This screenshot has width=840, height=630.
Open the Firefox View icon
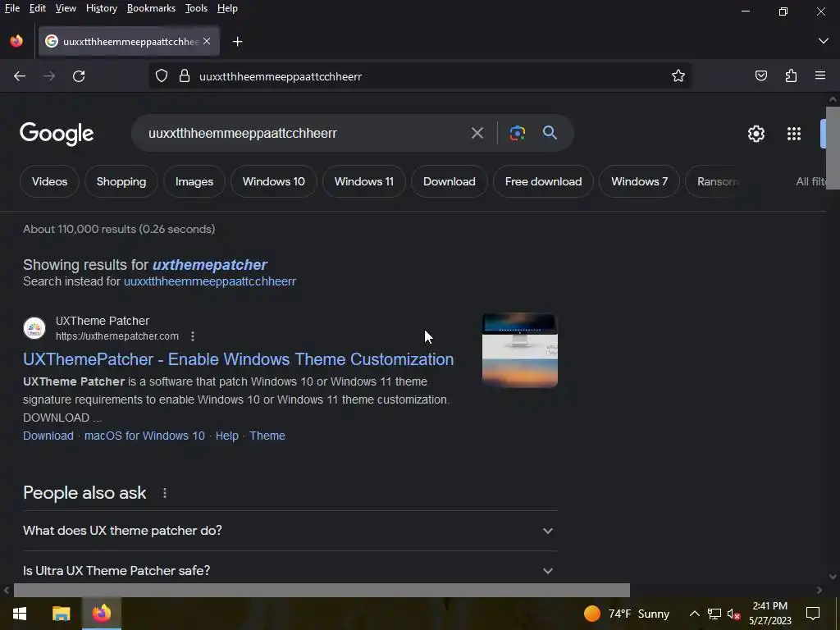point(16,41)
